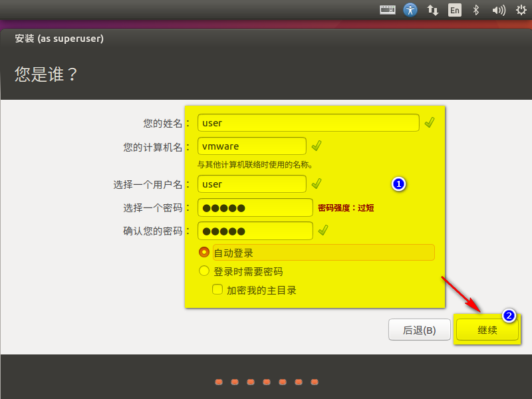Click the 登录时需要密码 option label

point(248,271)
